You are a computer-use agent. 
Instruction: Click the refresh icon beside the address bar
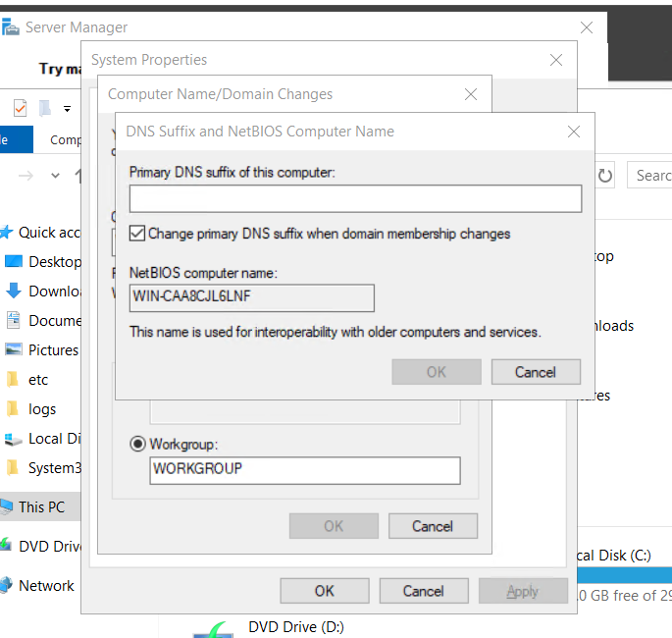[604, 176]
